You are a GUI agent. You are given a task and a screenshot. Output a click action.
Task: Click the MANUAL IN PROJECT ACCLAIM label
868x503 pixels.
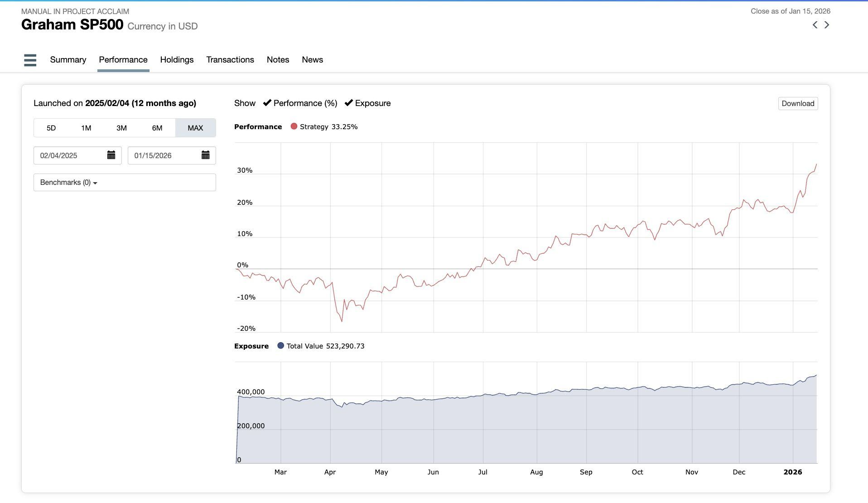pos(75,11)
